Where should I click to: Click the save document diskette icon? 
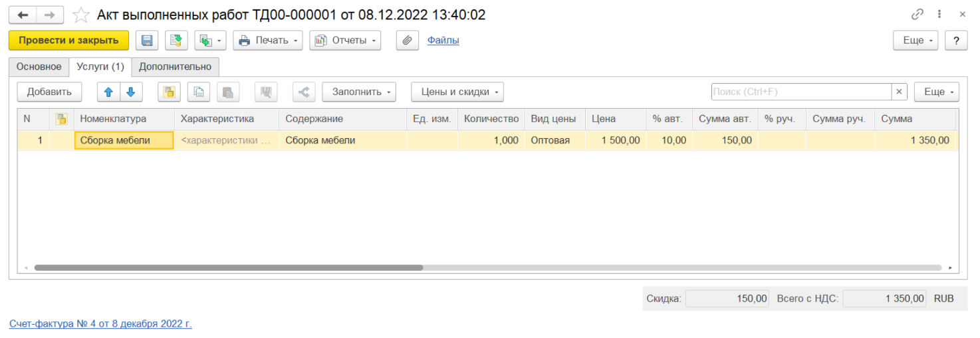(147, 41)
